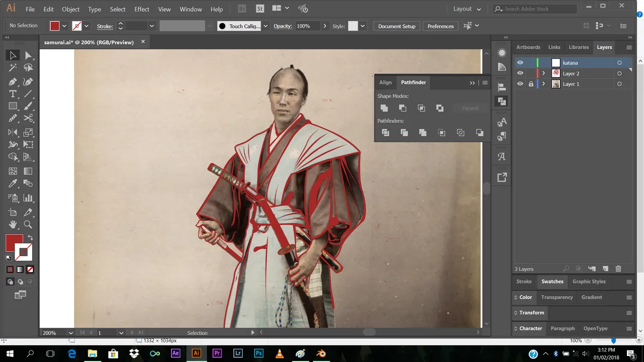Switch to the Artboards tab
644x362 pixels.
[528, 47]
